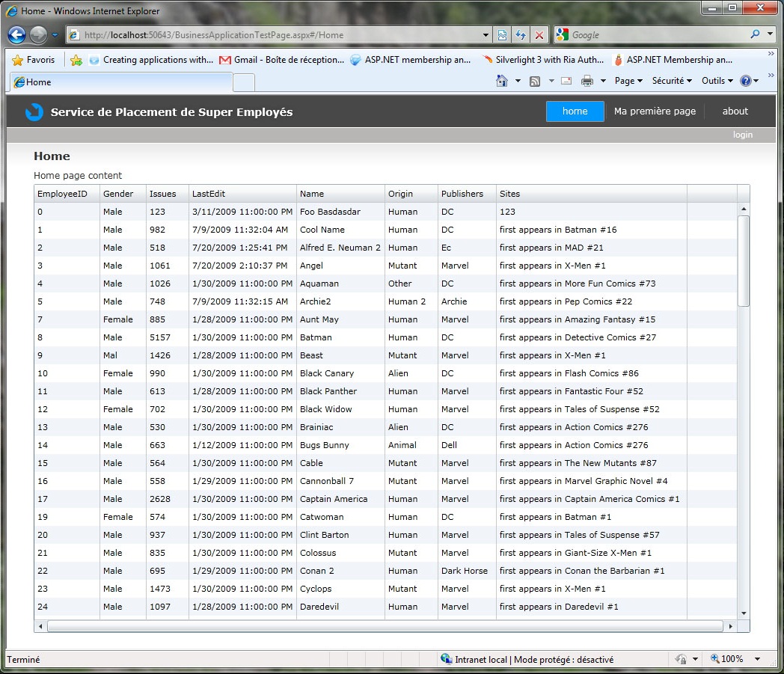Expand the Sécurité dropdown menu
The width and height of the screenshot is (784, 674).
pos(671,81)
